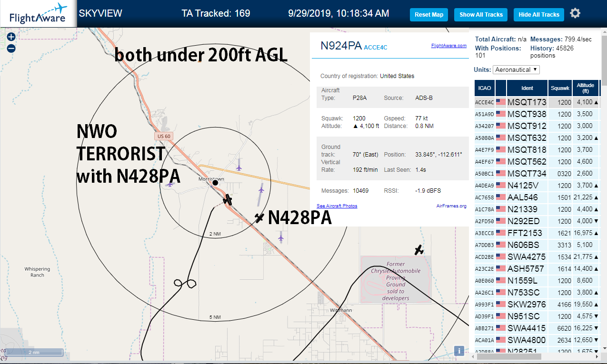
Task: Open the AirFrames.org link
Action: 451,206
